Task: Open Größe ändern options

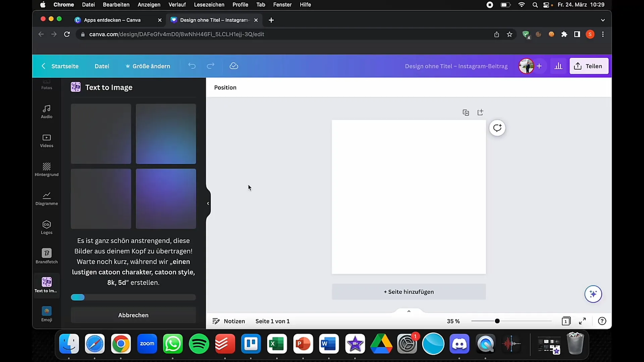Action: [148, 66]
